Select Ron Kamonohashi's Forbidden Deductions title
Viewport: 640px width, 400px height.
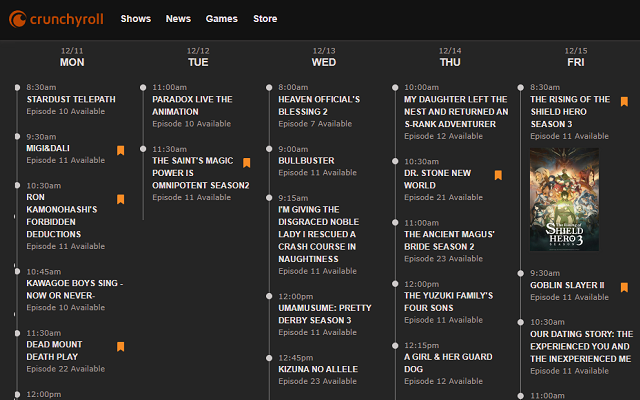click(62, 216)
